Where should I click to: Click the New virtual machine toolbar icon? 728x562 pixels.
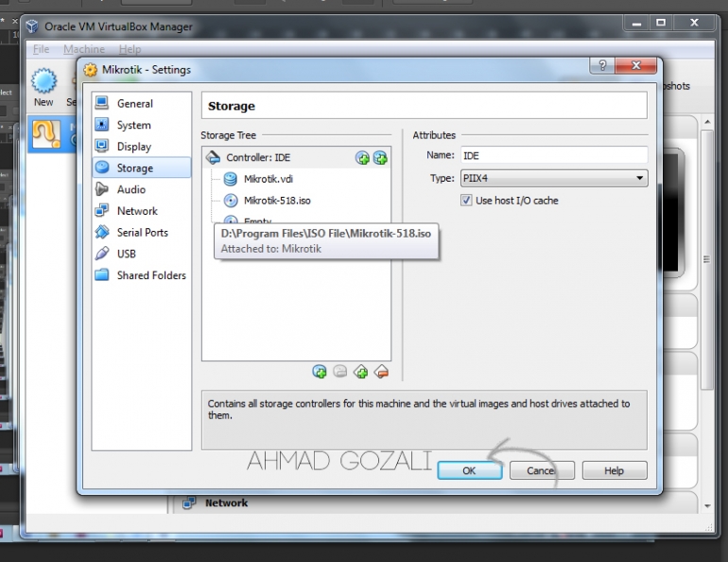pyautogui.click(x=43, y=86)
